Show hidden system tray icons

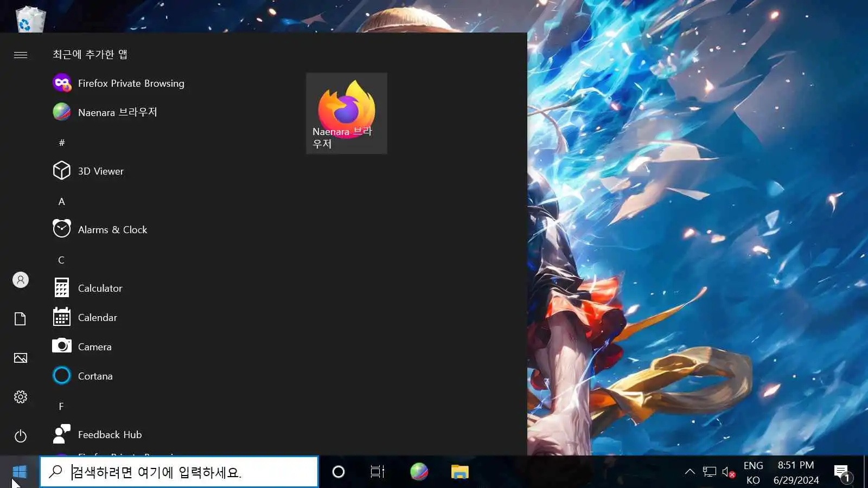click(690, 472)
